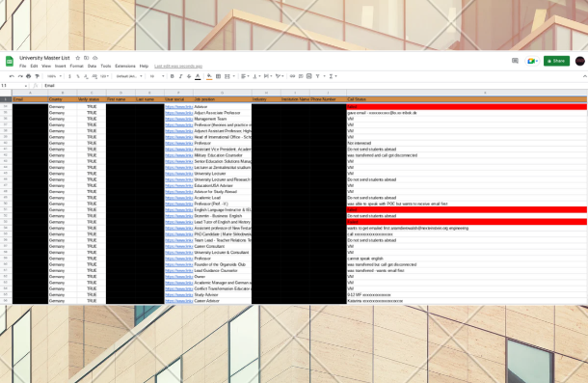Image resolution: width=588 pixels, height=383 pixels.
Task: Activate the paint format tool
Action: 38,76
